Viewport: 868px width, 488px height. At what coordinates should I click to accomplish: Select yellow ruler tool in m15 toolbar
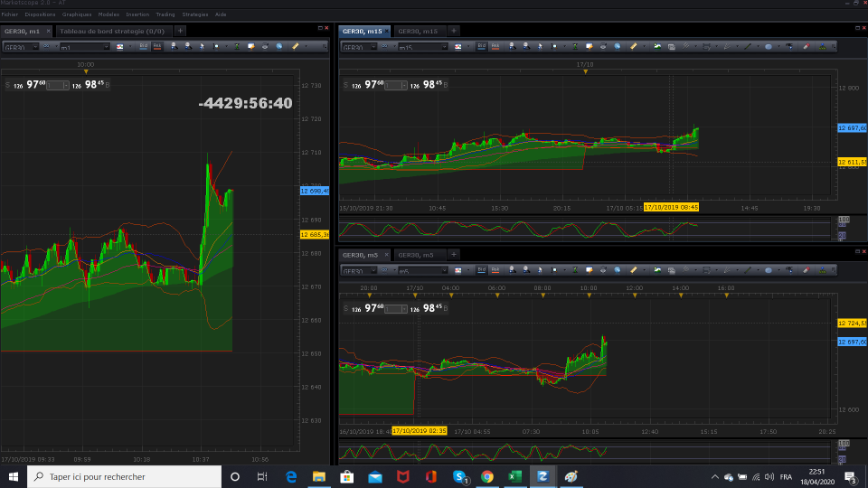(634, 46)
